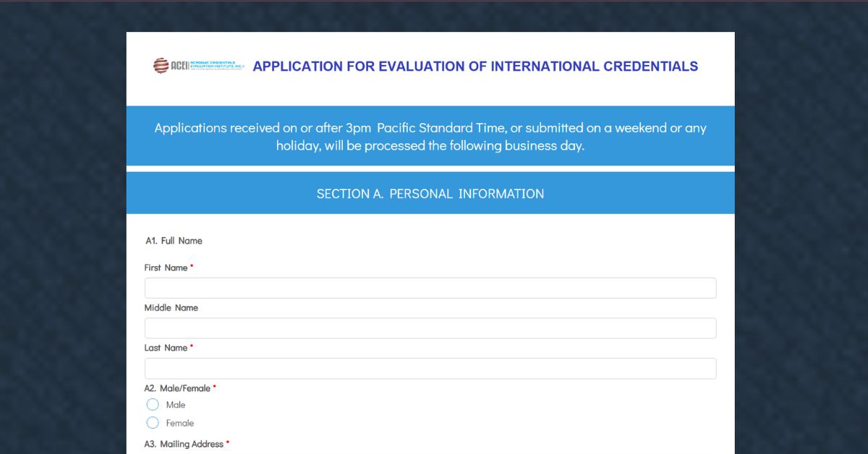The height and width of the screenshot is (454, 868).
Task: Click the "Female" option label text
Action: (x=180, y=423)
